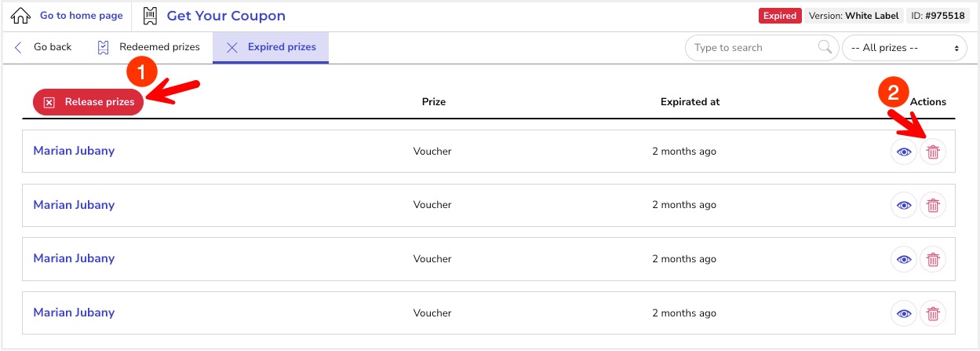The height and width of the screenshot is (351, 980).
Task: Click the eye icon in the fourth row
Action: click(904, 313)
